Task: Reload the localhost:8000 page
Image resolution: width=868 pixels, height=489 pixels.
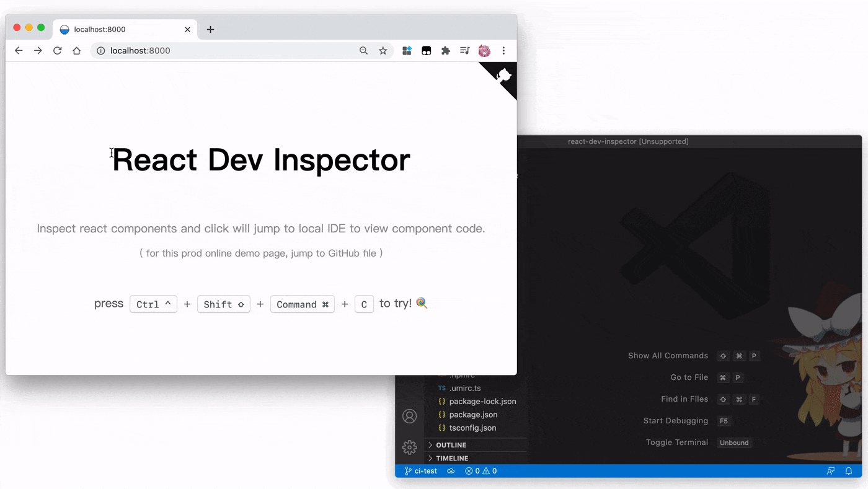Action: (x=57, y=50)
